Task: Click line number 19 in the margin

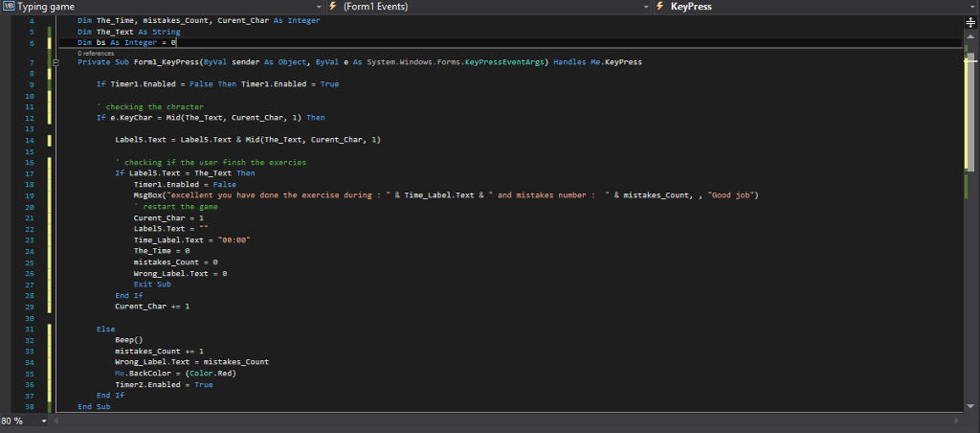Action: [30, 195]
